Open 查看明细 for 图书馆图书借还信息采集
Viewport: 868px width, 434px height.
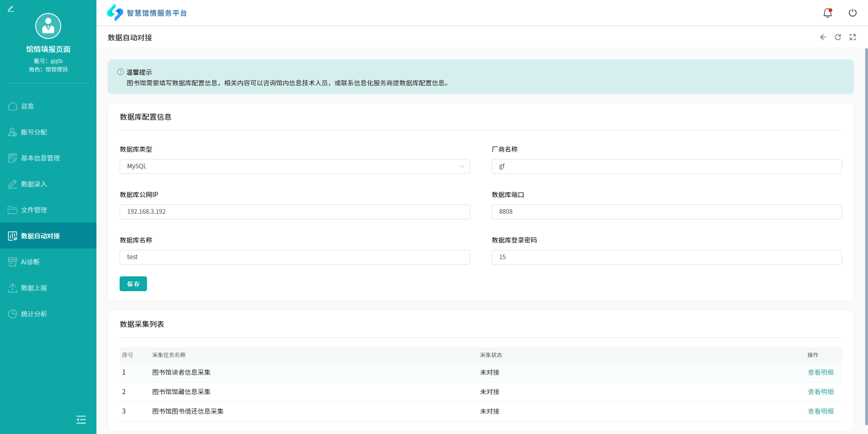pos(820,411)
